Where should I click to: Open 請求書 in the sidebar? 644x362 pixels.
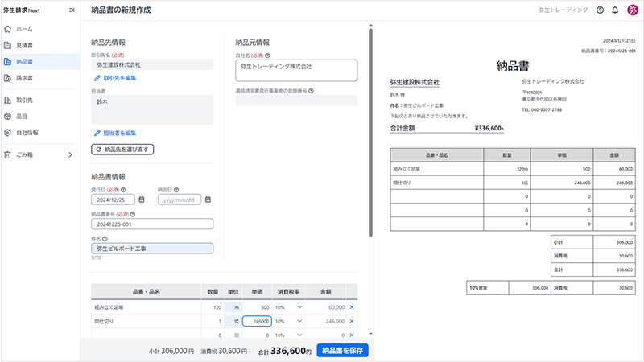pyautogui.click(x=39, y=78)
